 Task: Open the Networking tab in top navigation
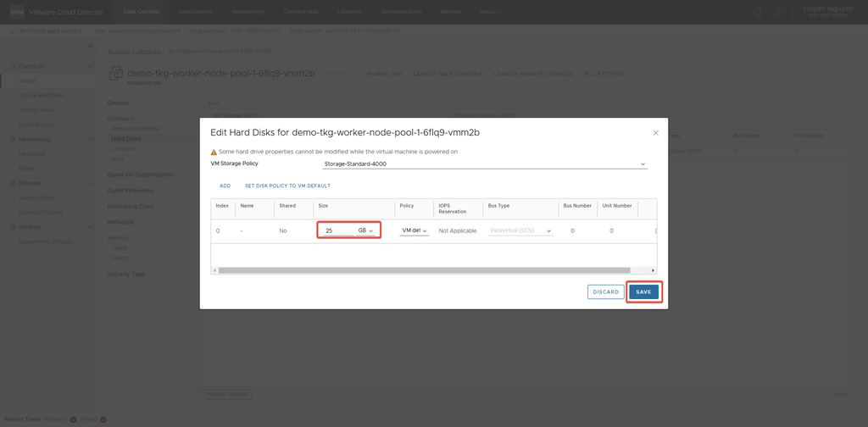point(249,12)
